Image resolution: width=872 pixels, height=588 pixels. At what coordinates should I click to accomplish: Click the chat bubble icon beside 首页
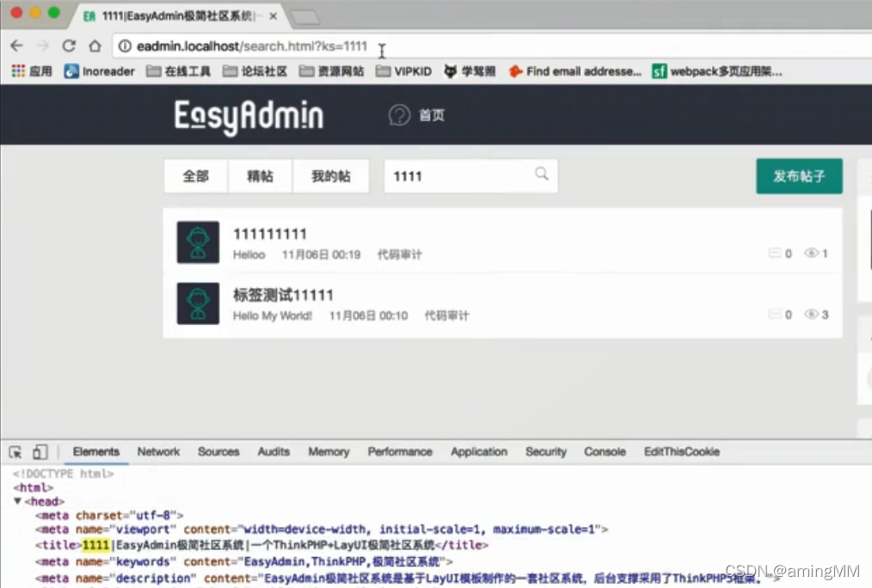click(x=397, y=113)
